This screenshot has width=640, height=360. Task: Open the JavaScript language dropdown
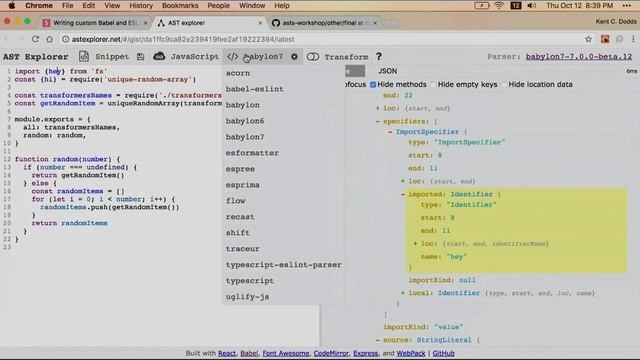[x=194, y=57]
